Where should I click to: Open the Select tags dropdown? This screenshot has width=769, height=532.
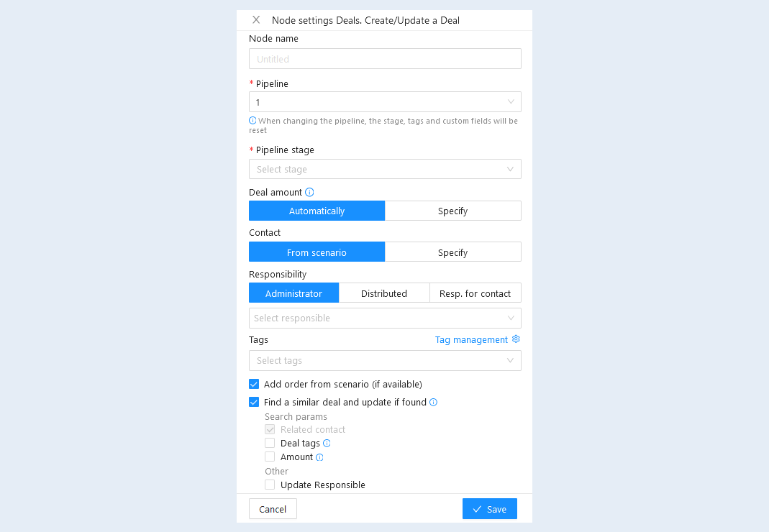click(385, 360)
